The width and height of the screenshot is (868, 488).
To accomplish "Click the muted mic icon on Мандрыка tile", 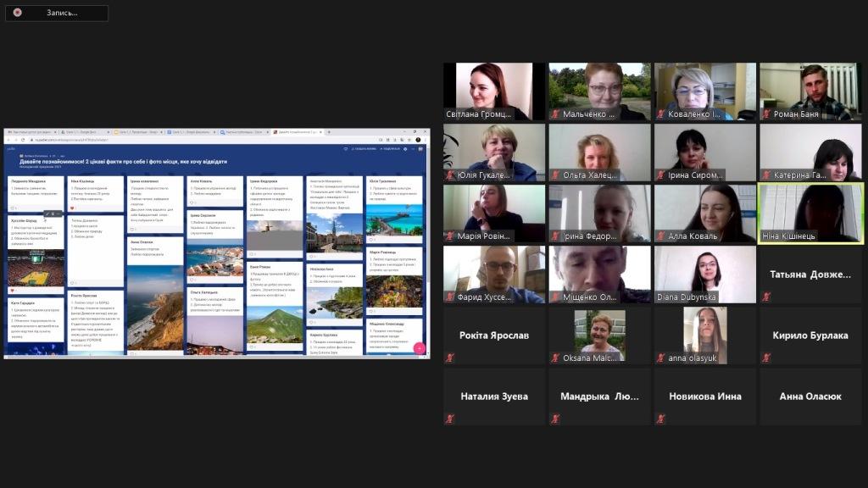I will pyautogui.click(x=555, y=419).
